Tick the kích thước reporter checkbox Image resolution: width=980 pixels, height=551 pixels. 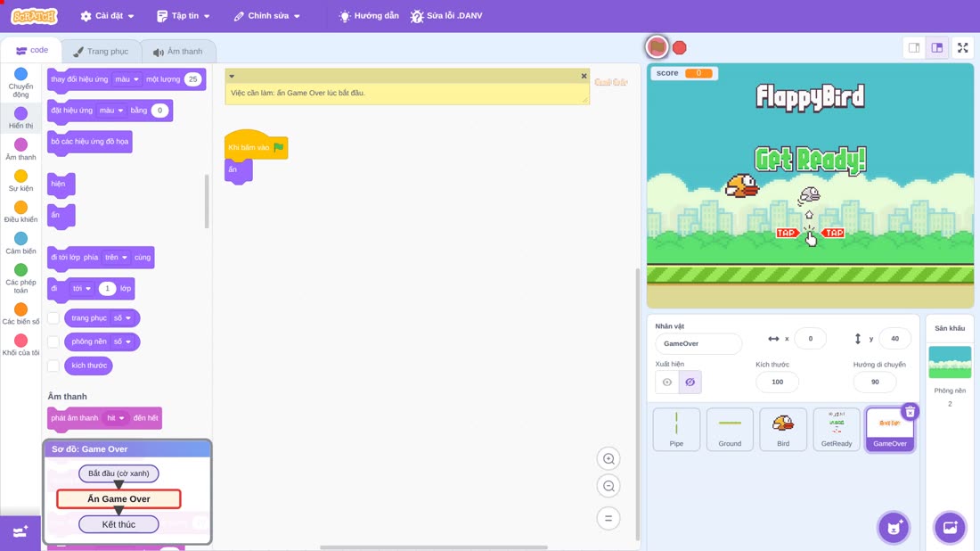pyautogui.click(x=53, y=366)
